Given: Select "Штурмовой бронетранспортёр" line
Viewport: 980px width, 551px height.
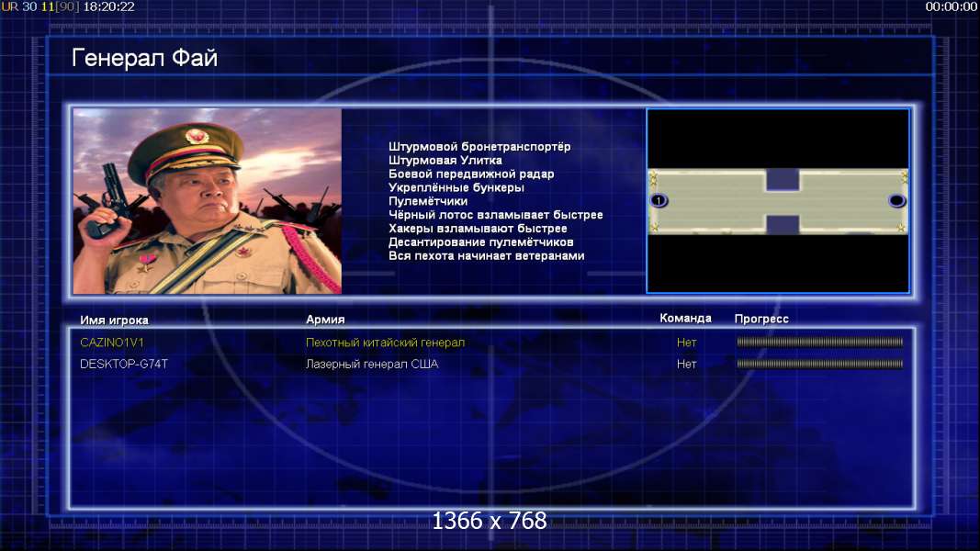Looking at the screenshot, I should (479, 147).
